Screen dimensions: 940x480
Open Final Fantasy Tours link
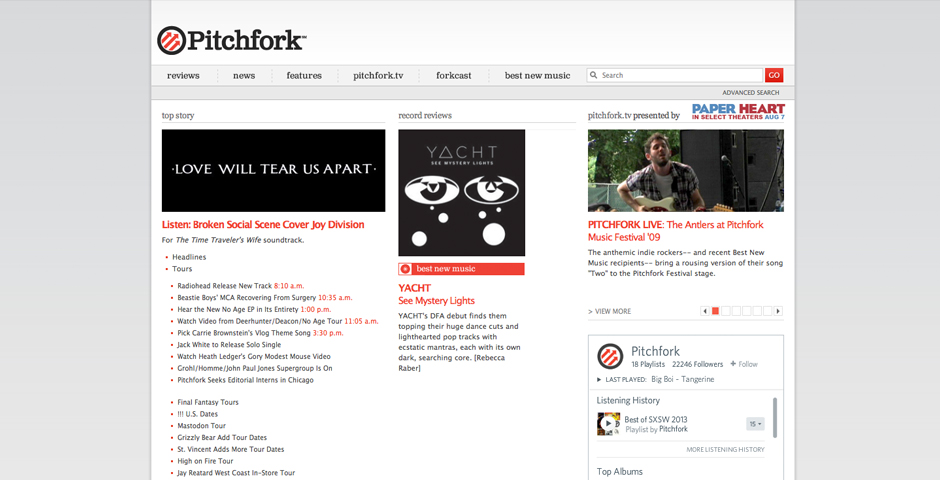[208, 402]
